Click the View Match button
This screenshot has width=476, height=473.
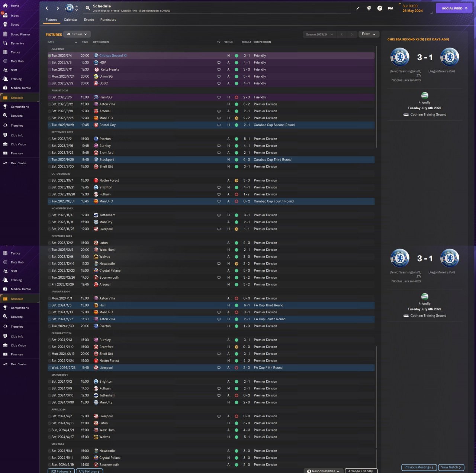(x=451, y=467)
